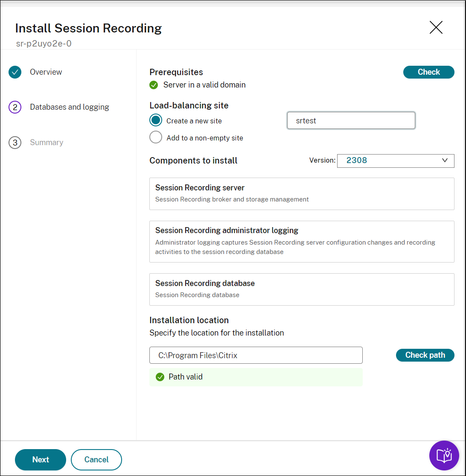The height and width of the screenshot is (476, 466).
Task: Click the step 2 circle icon
Action: coord(15,107)
